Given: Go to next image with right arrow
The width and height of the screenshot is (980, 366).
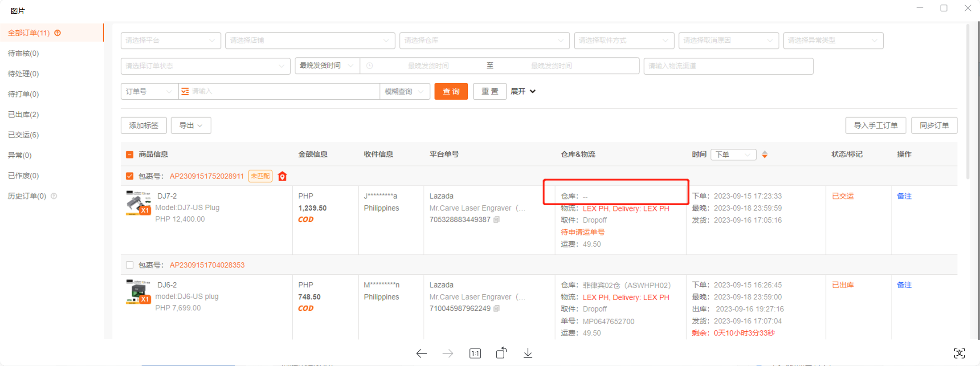Looking at the screenshot, I should [x=448, y=354].
